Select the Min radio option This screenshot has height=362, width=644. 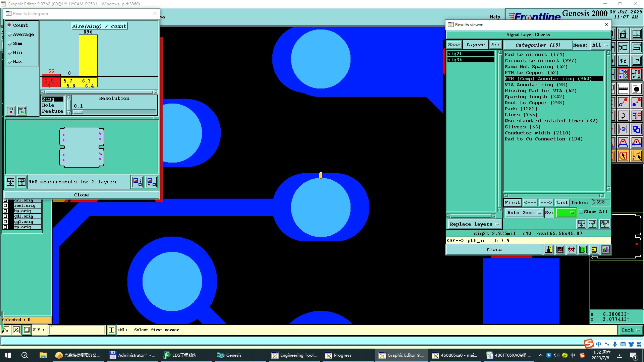(15, 52)
